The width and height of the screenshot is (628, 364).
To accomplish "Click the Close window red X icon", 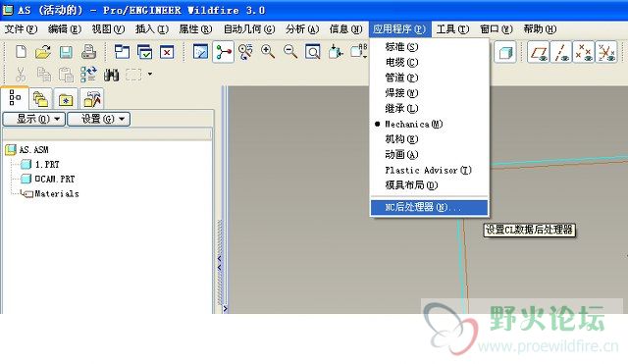I will click(x=167, y=52).
